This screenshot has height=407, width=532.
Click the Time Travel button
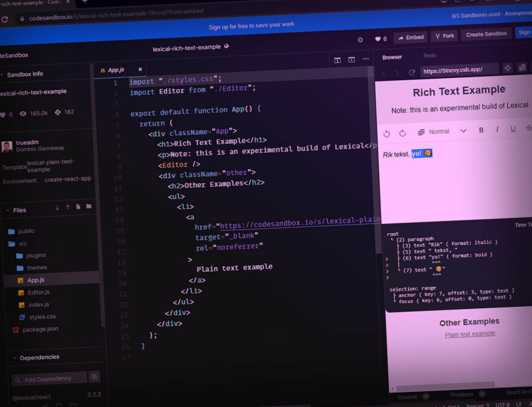click(523, 225)
